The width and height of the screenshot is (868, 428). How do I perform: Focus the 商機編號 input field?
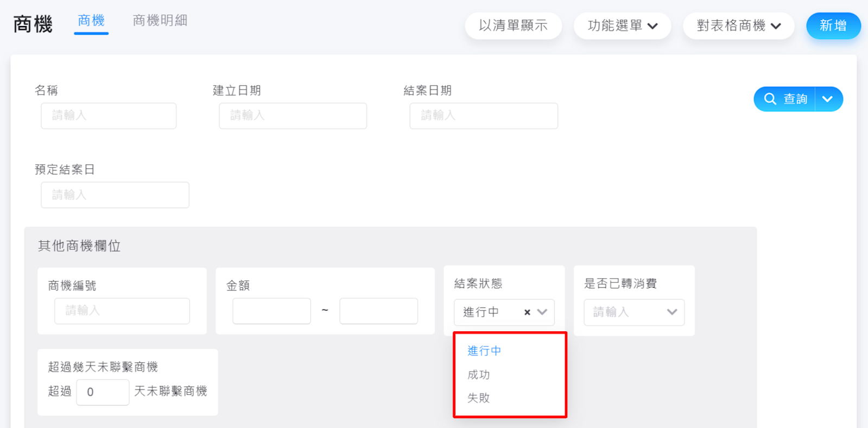122,311
